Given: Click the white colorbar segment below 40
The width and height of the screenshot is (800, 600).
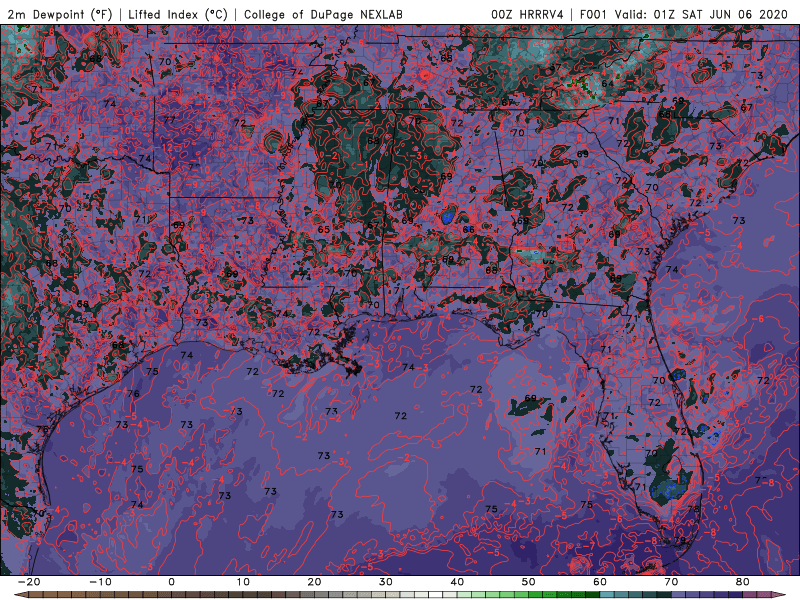Looking at the screenshot, I should pyautogui.click(x=435, y=595).
